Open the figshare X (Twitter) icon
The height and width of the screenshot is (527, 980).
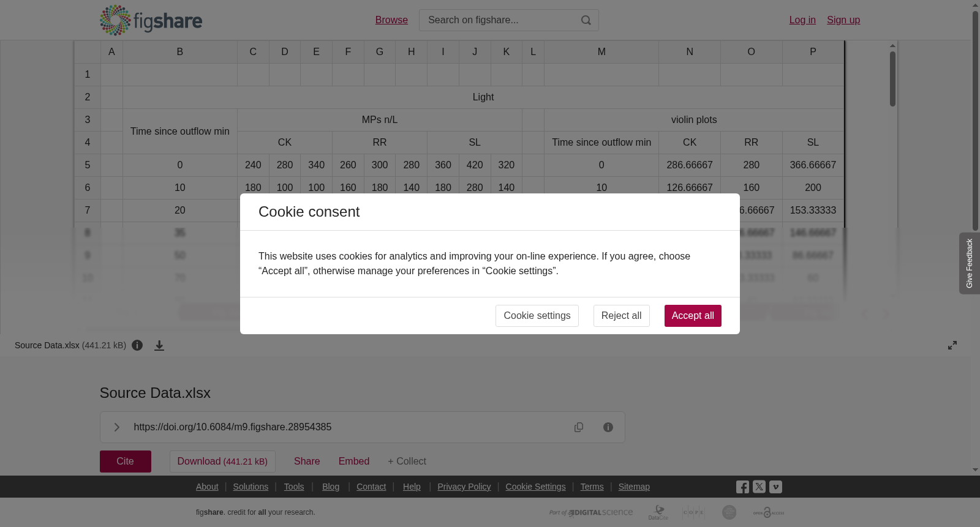(x=759, y=487)
